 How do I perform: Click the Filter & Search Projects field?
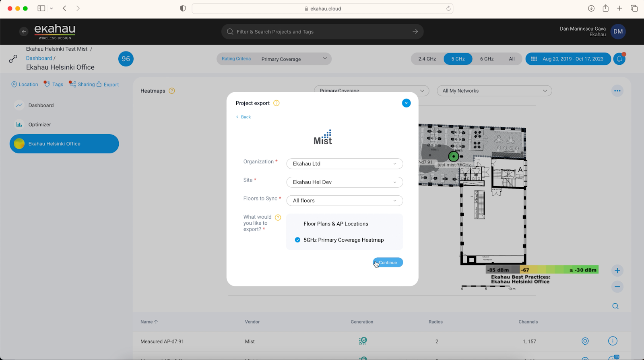click(322, 31)
